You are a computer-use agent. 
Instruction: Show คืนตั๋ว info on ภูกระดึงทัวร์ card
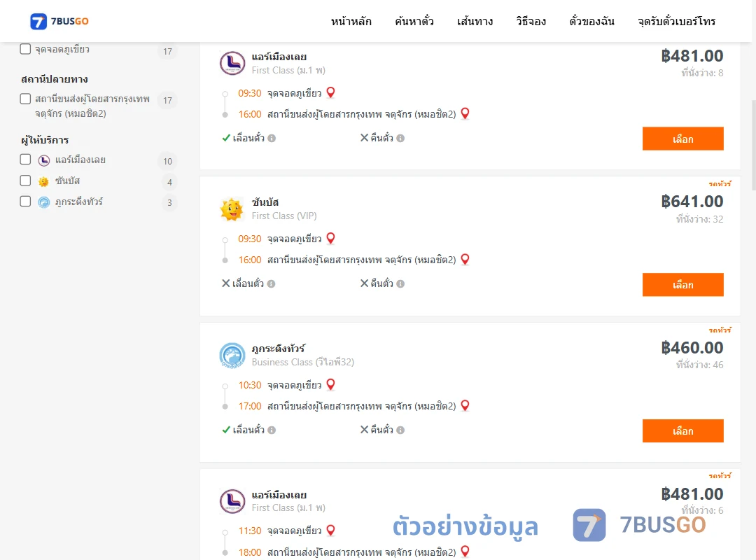tap(400, 430)
